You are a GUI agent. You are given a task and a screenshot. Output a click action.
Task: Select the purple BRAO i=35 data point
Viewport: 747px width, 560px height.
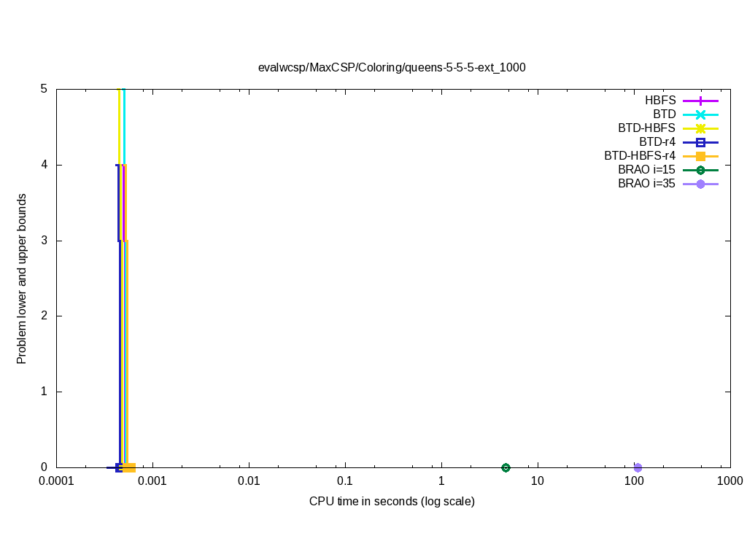638,467
